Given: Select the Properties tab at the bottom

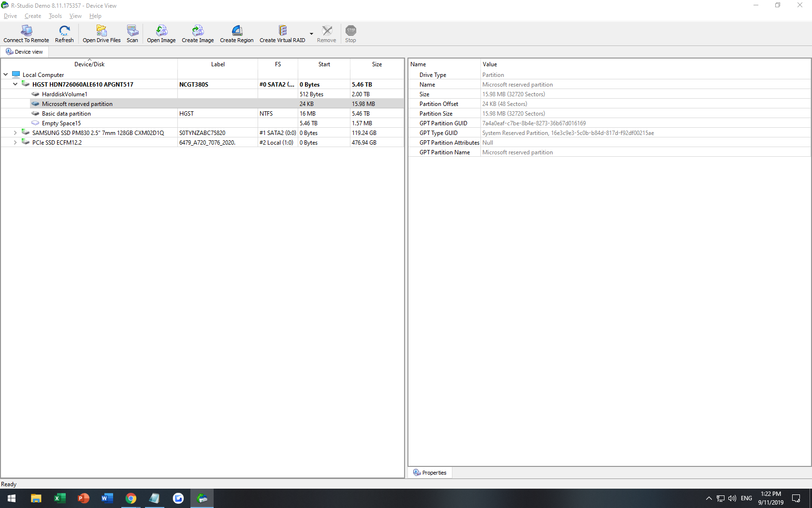Looking at the screenshot, I should [430, 473].
